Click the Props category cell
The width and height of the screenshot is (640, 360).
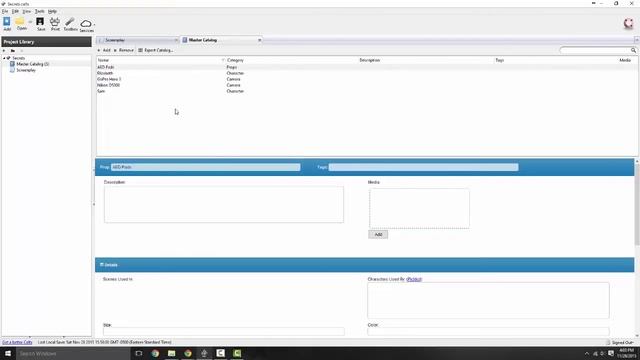pos(232,67)
